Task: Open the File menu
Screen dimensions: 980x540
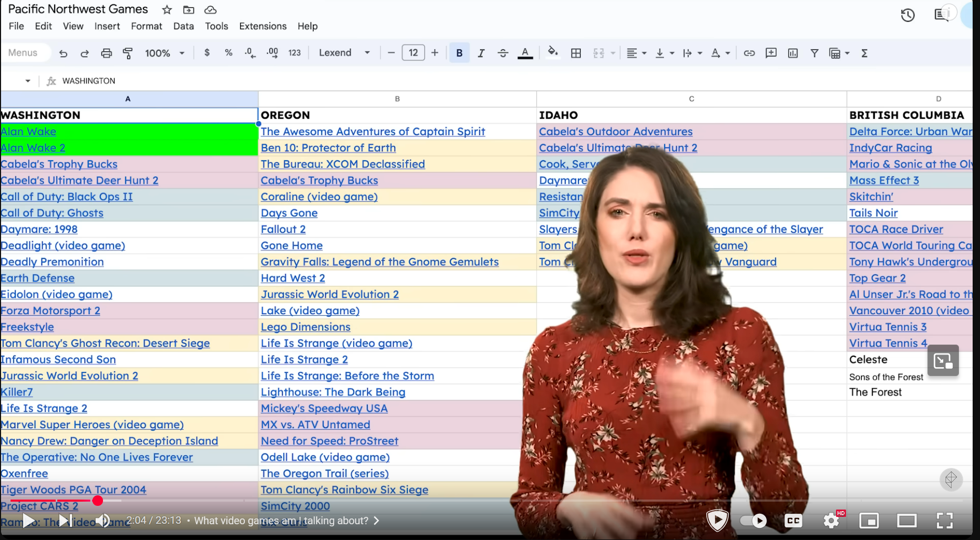Action: (16, 26)
